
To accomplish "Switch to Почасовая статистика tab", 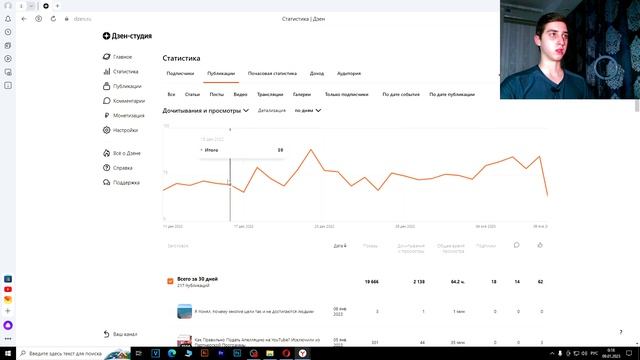I will (x=272, y=73).
